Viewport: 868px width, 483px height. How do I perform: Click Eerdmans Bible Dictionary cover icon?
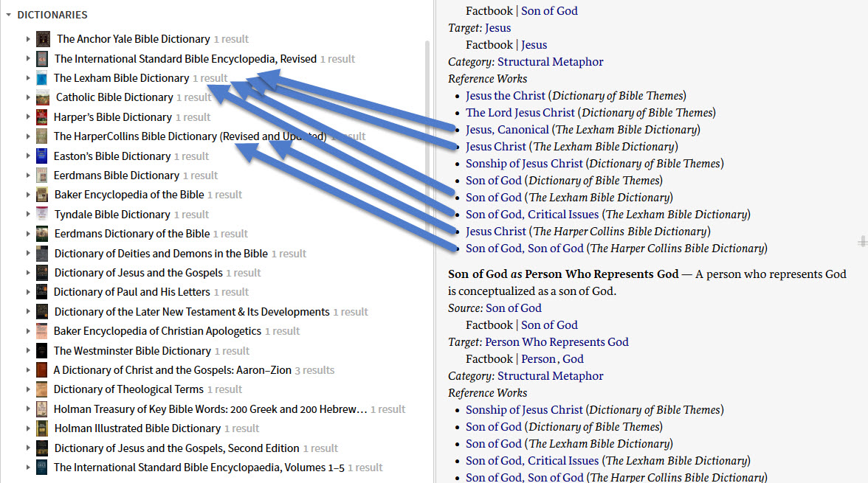click(42, 176)
